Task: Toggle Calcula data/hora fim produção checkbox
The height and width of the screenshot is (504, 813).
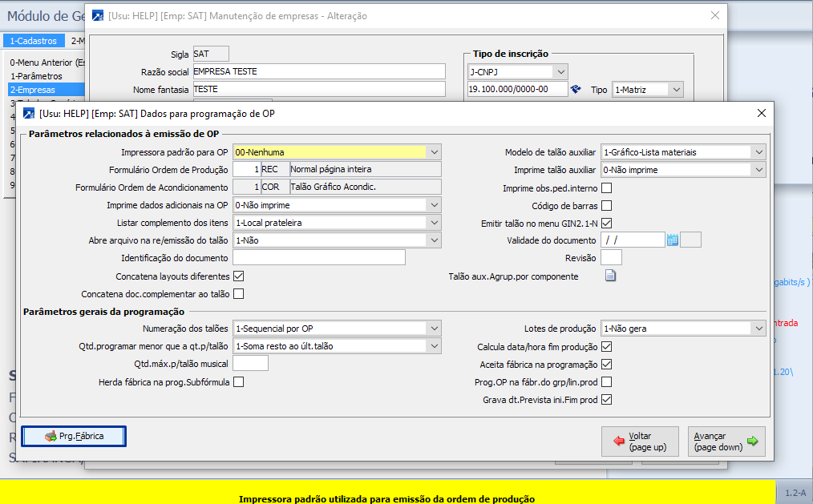Action: click(607, 347)
